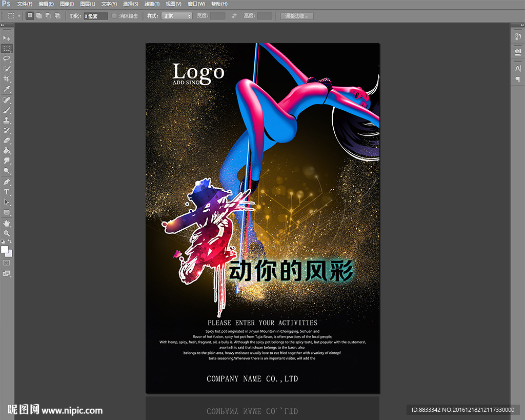Open the Style (样式) dropdown
525x420 pixels.
click(x=176, y=16)
